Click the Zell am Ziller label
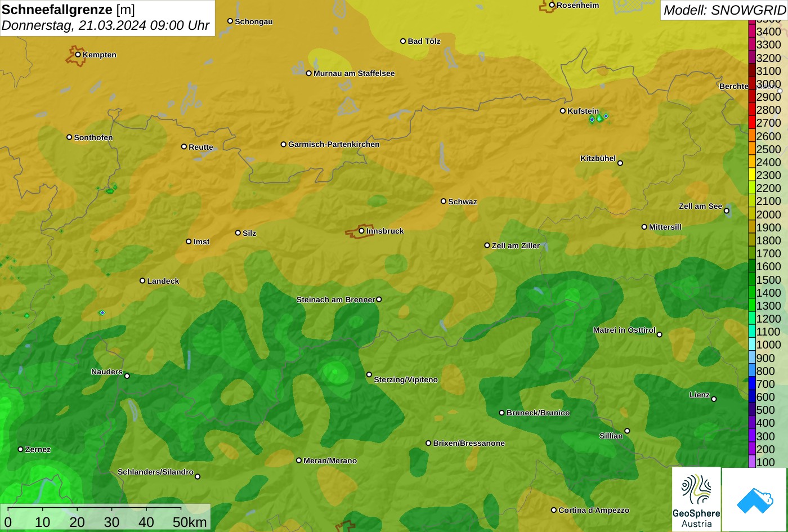The height and width of the screenshot is (532, 788). click(x=516, y=245)
